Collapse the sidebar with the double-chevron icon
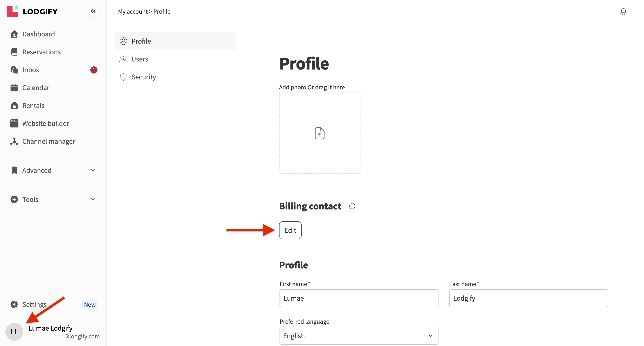The image size is (644, 346). point(93,11)
